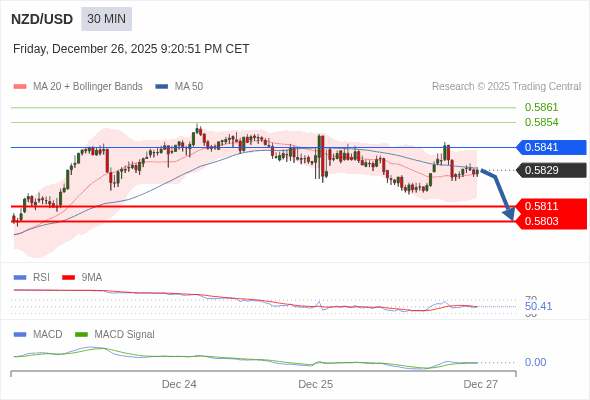
Task: Click 'Research © 2025 Trading Central' credit
Action: pyautogui.click(x=506, y=87)
